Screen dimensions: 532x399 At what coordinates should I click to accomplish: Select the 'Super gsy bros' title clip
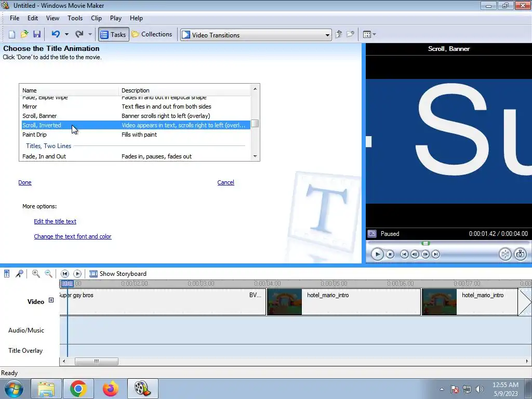tap(163, 302)
